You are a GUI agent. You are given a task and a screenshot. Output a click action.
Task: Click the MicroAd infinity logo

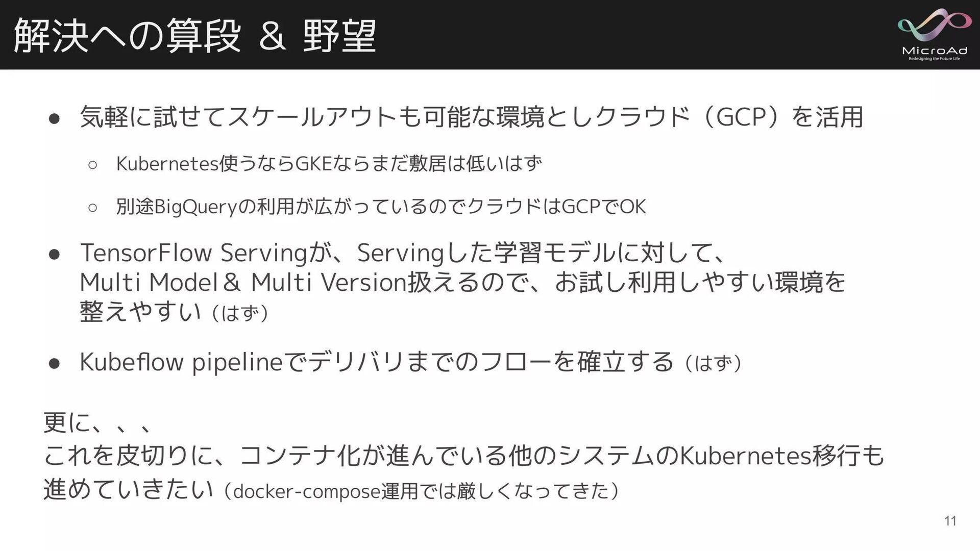tap(934, 26)
